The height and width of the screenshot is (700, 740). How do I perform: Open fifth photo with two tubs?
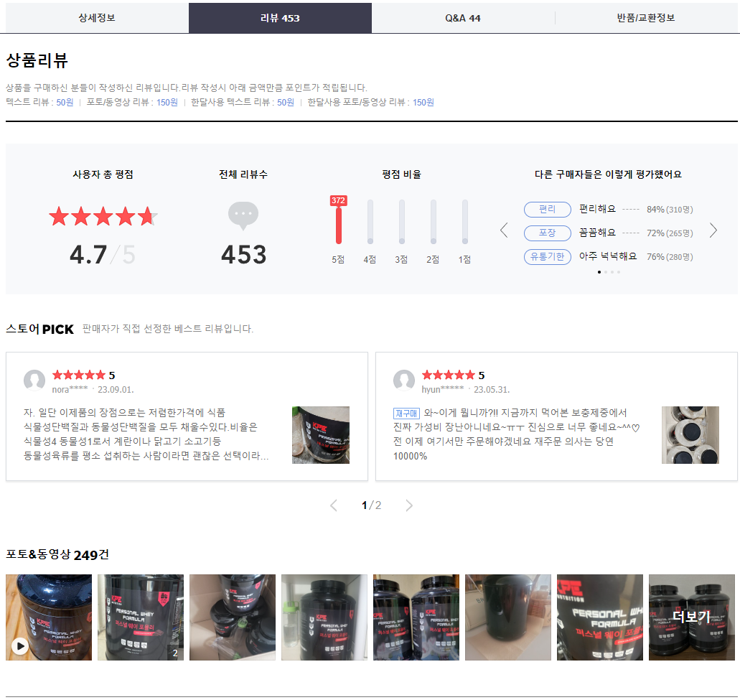416,617
